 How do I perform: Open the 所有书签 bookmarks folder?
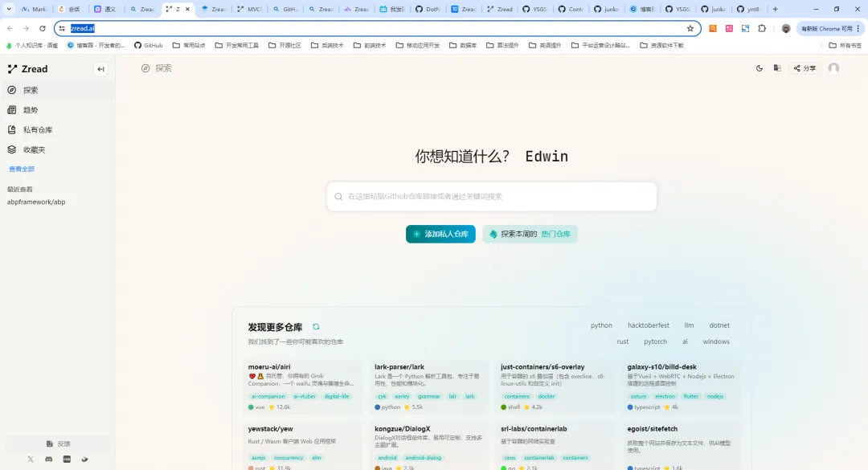(x=845, y=45)
